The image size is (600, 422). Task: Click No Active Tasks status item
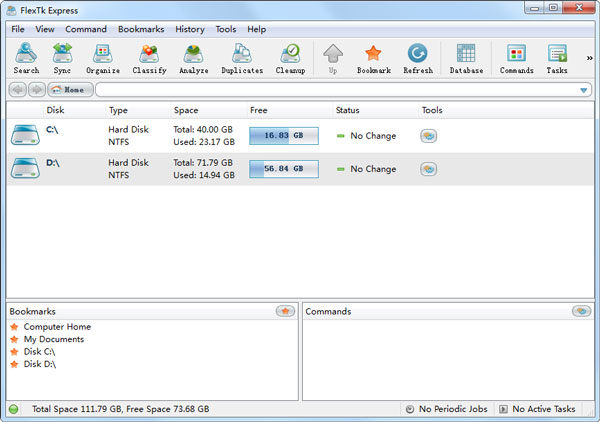[x=537, y=409]
